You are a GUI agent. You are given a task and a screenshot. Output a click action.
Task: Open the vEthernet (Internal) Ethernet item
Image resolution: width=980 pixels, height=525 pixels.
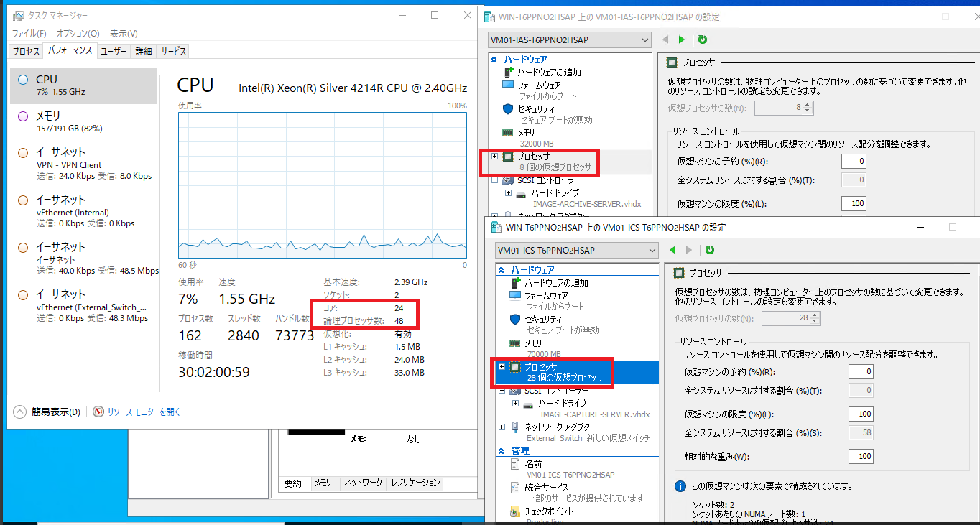click(x=84, y=211)
